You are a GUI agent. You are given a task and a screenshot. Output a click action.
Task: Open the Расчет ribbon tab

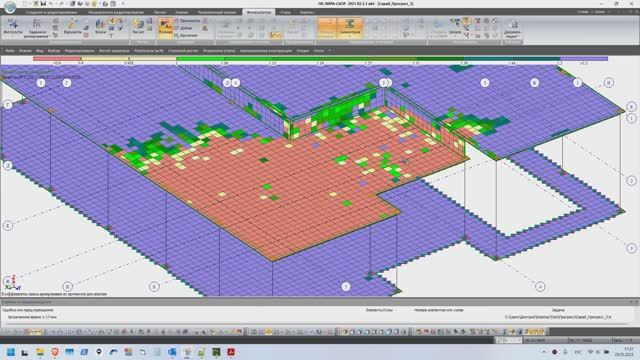(x=160, y=12)
